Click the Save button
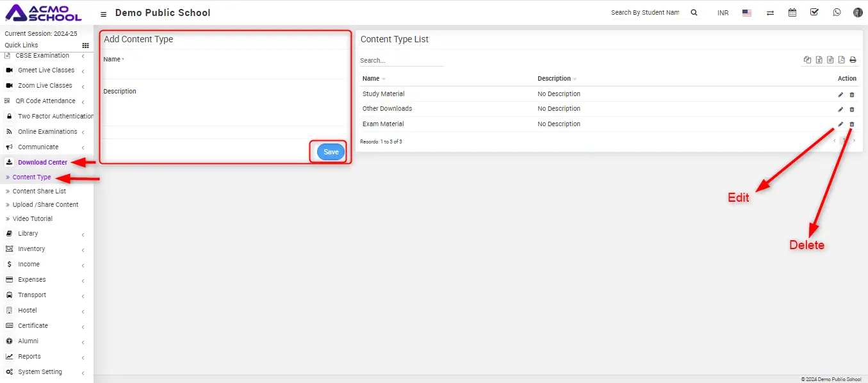 [x=331, y=152]
